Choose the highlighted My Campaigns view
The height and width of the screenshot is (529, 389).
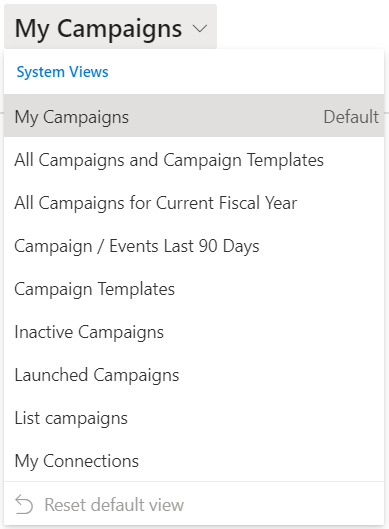click(194, 115)
